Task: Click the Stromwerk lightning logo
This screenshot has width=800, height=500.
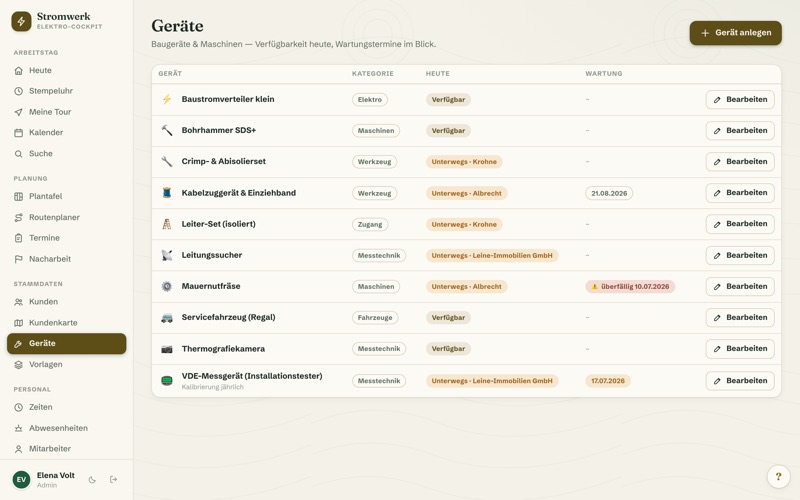Action: pyautogui.click(x=21, y=21)
